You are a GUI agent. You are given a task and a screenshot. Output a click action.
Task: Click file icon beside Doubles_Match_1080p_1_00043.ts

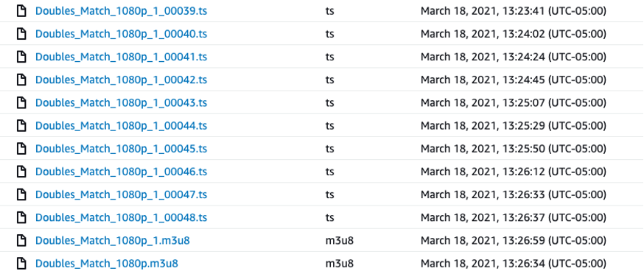click(21, 102)
